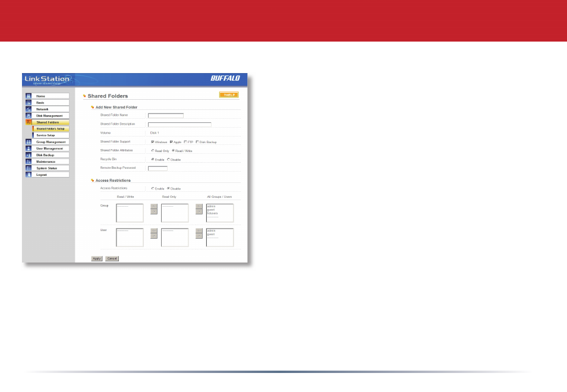Click lower arrow between User Read/Write and Read Only
567x392 pixels.
pos(154,236)
